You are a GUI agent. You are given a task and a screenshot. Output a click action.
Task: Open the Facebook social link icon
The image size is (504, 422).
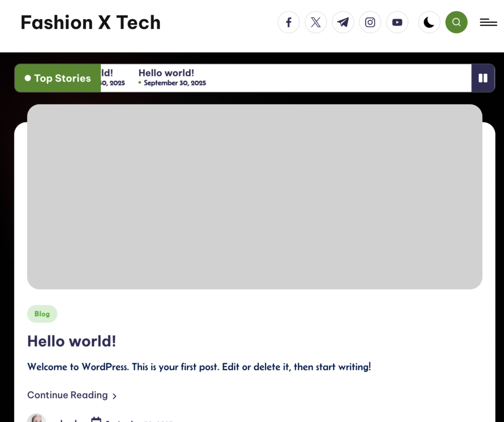click(x=288, y=22)
